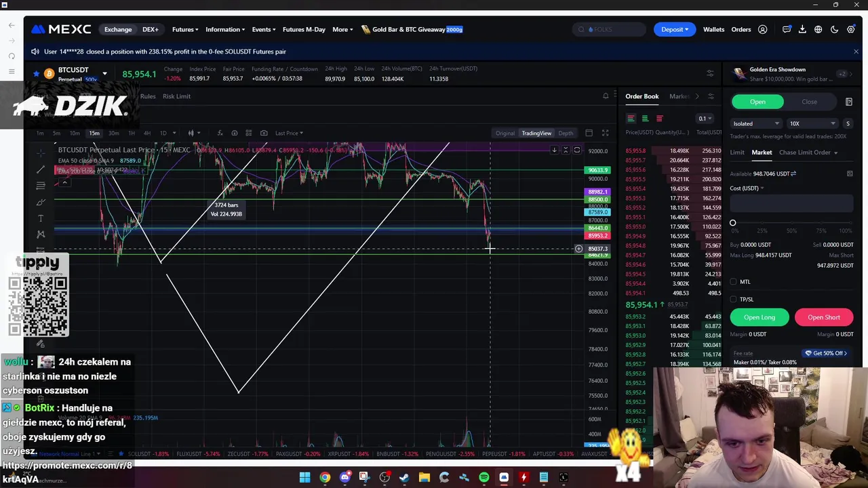The height and width of the screenshot is (488, 868).
Task: Select the Limit order tab
Action: [x=737, y=152]
